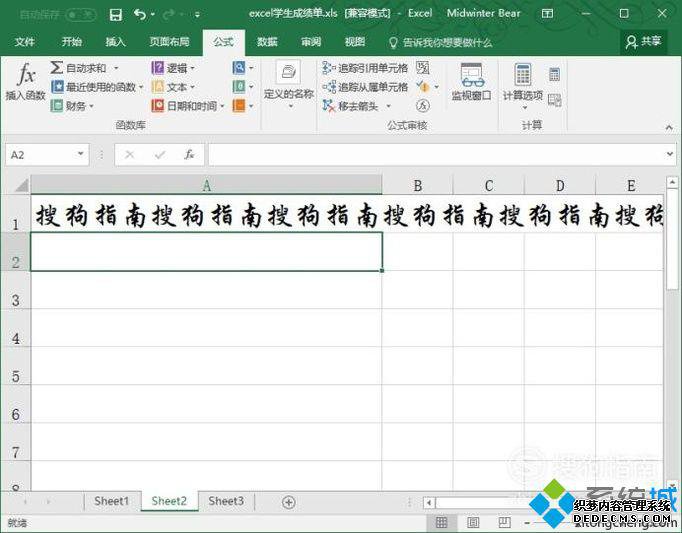Collapse the ribbon
The width and height of the screenshot is (682, 533).
click(669, 127)
